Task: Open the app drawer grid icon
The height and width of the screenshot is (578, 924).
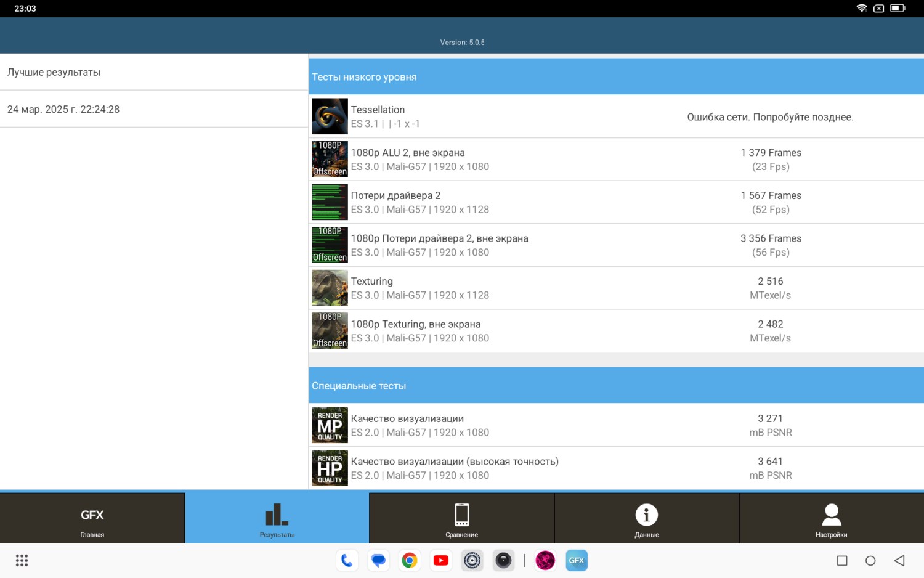Action: (22, 561)
